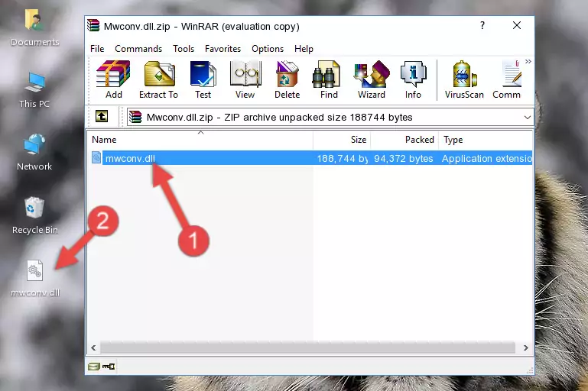Open the Find tool

(x=329, y=79)
